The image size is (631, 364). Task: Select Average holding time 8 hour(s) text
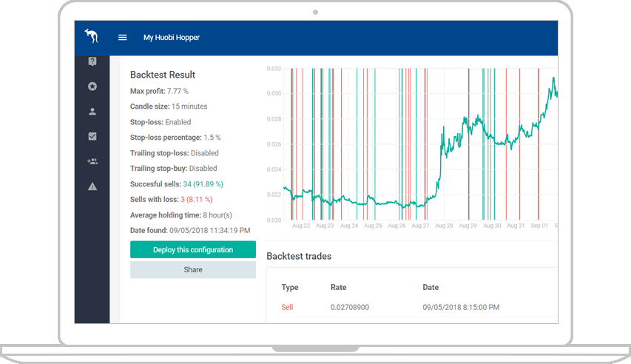click(x=181, y=215)
